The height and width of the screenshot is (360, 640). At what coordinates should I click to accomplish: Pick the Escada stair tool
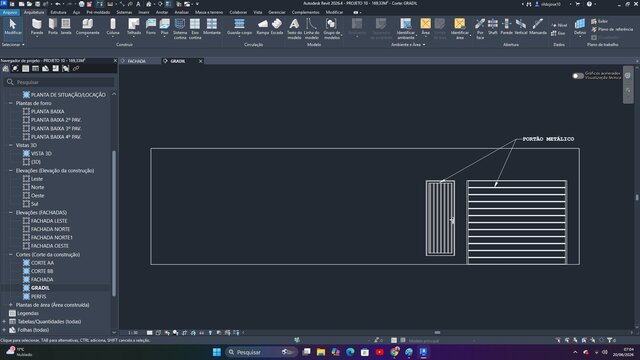pos(277,27)
